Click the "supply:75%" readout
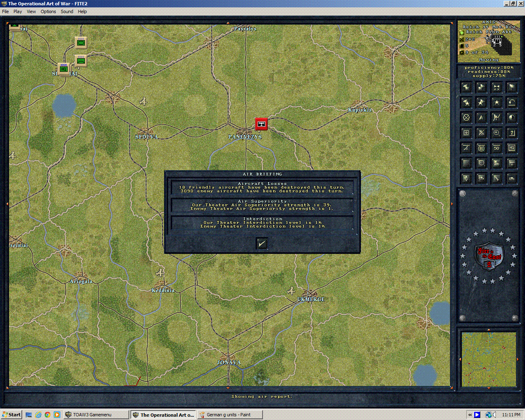Image resolution: width=525 pixels, height=420 pixels. 488,76
